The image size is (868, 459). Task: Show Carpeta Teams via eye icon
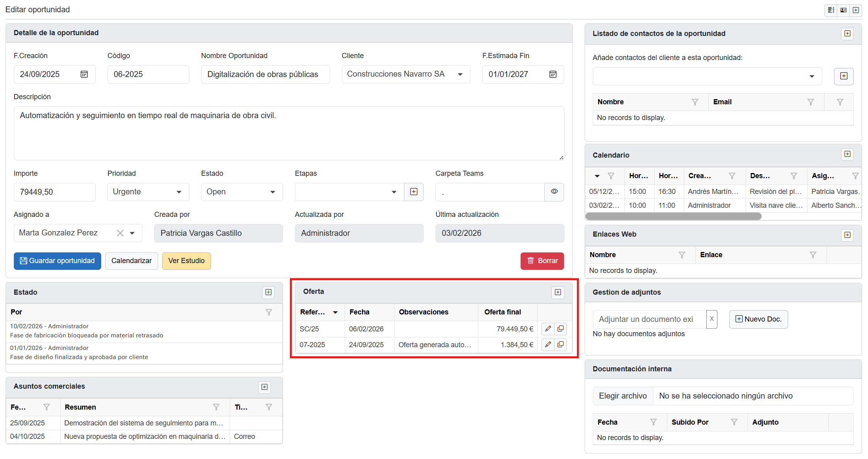(x=554, y=192)
